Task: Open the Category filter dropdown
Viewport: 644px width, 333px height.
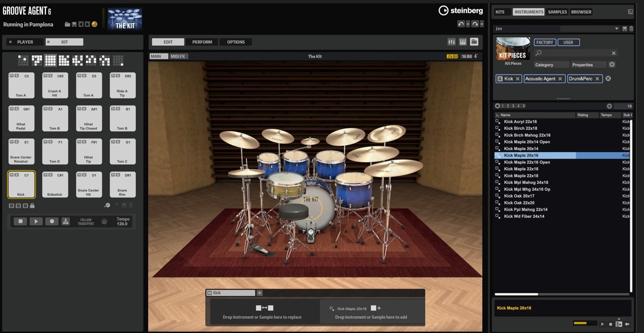Action: click(551, 65)
